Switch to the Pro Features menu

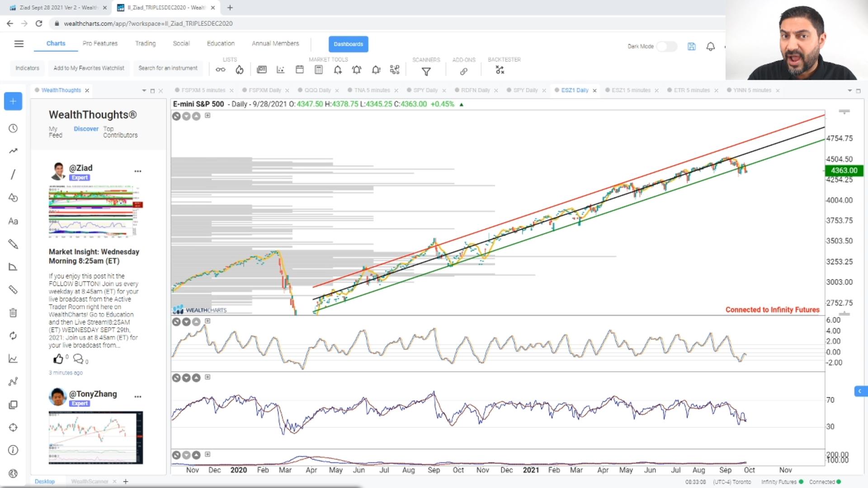[100, 43]
